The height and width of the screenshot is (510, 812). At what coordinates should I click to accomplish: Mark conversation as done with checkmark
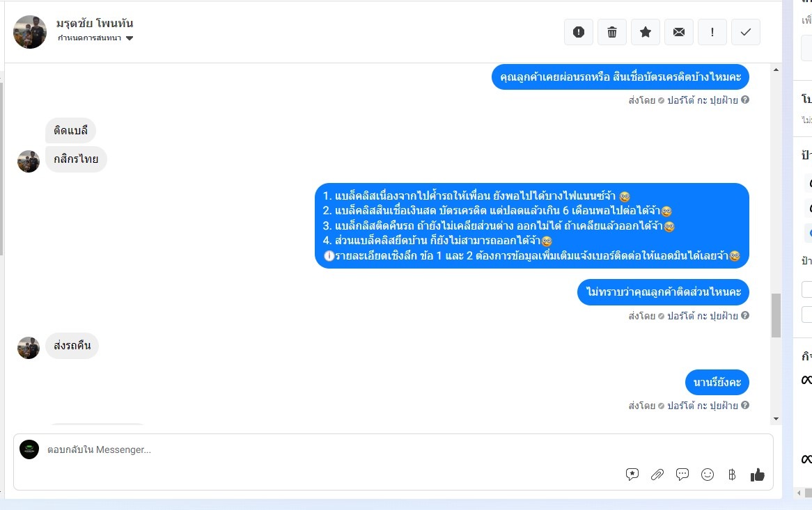coord(746,32)
